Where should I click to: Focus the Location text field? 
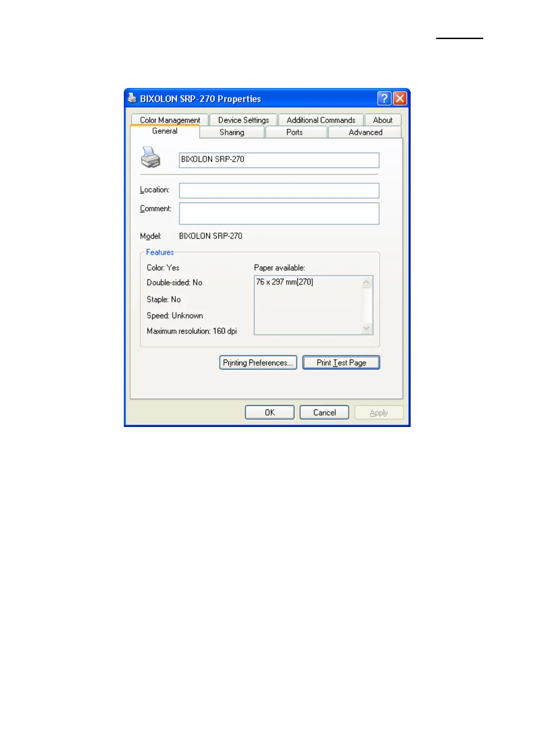click(x=279, y=190)
